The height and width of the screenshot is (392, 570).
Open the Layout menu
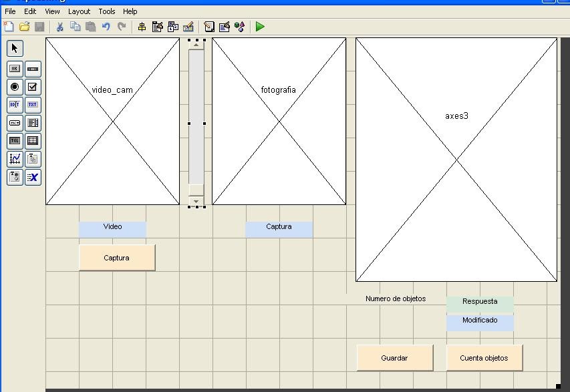point(78,11)
